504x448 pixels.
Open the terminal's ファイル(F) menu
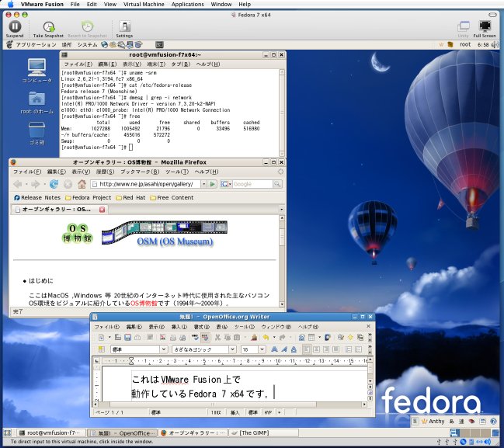click(x=78, y=64)
